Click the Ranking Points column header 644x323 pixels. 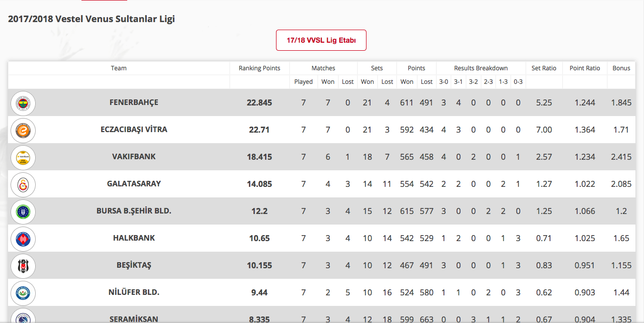[259, 68]
